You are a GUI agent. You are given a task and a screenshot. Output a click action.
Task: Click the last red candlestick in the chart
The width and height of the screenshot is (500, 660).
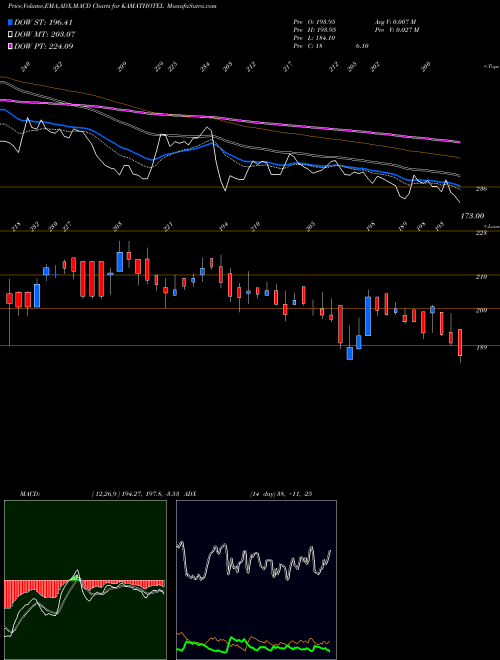pos(460,343)
